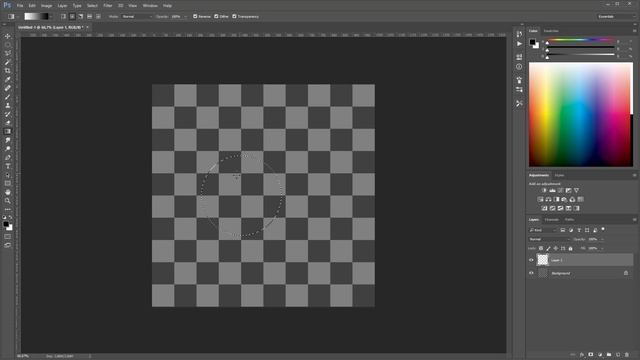Click the foreground color in Color panel

click(532, 42)
